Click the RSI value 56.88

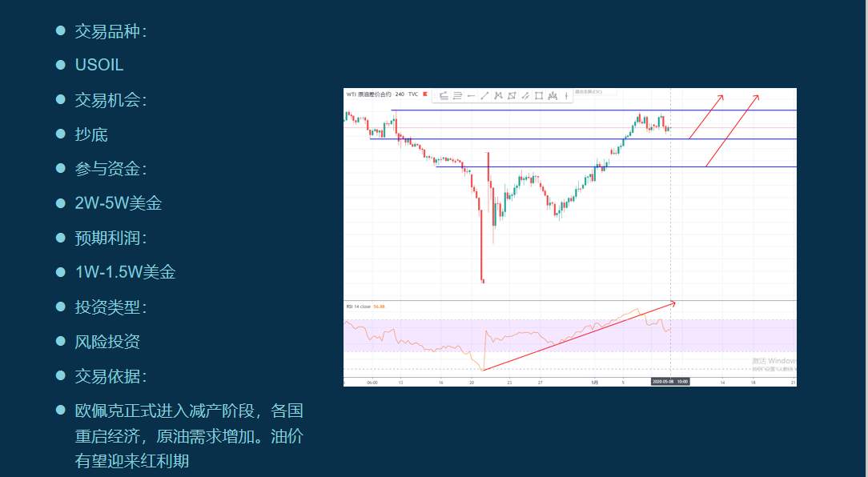point(380,306)
